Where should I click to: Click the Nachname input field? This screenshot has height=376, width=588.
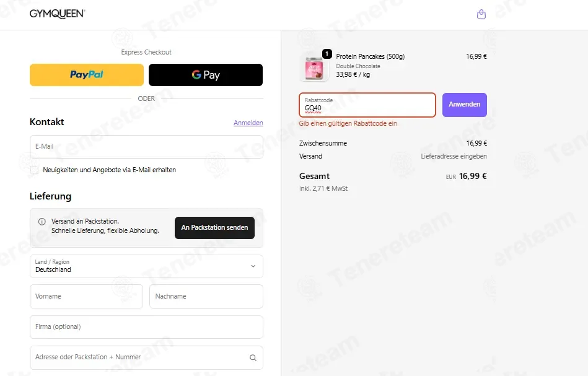click(x=206, y=296)
